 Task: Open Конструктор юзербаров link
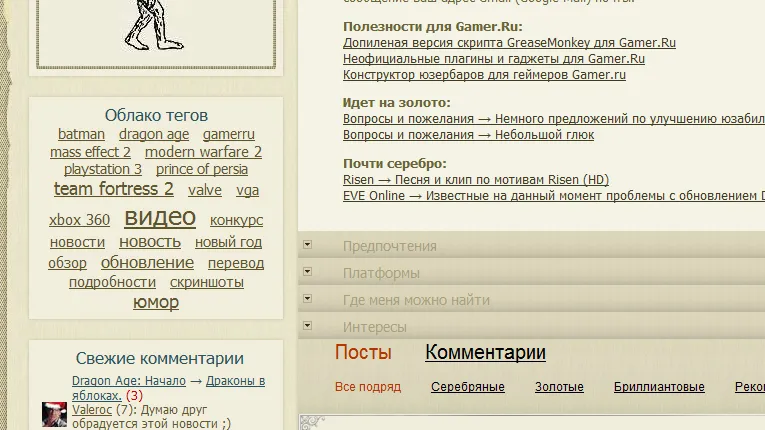tap(484, 75)
